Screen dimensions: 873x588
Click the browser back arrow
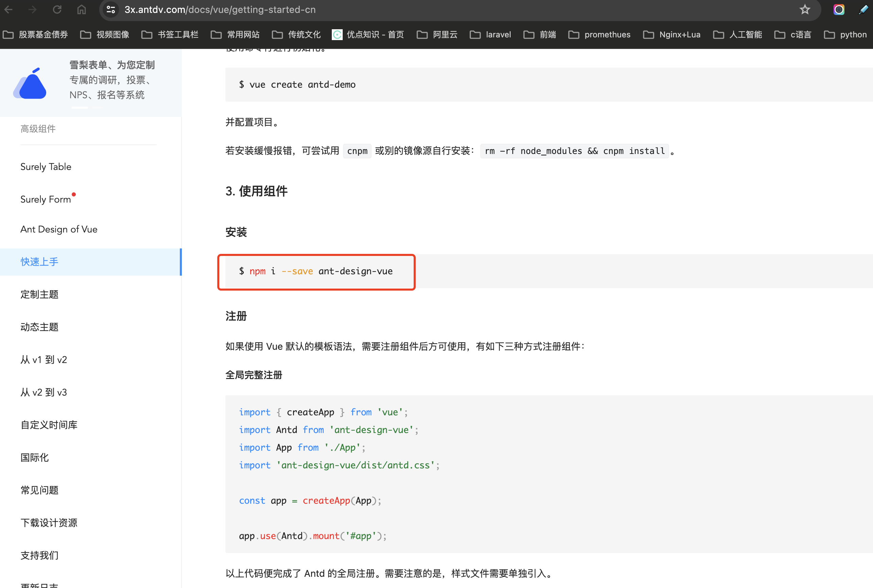(8, 10)
